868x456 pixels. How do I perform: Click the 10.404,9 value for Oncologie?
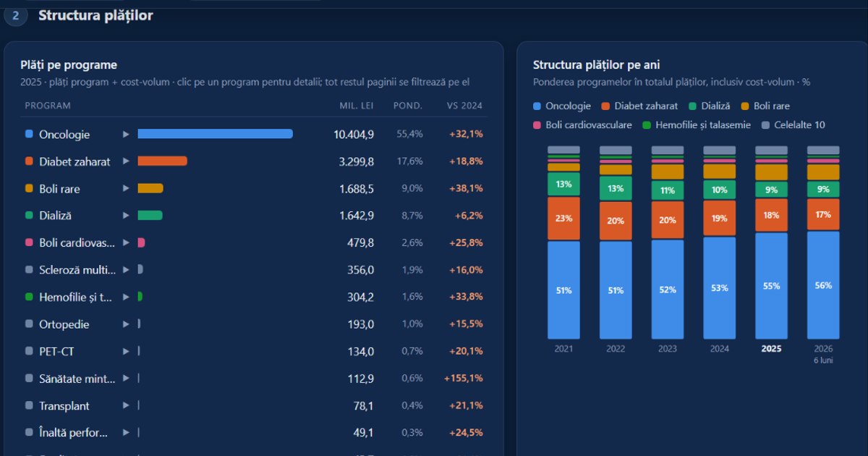354,134
